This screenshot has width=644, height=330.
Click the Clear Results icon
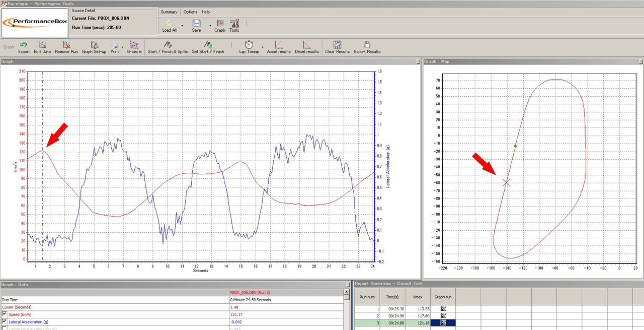click(337, 45)
